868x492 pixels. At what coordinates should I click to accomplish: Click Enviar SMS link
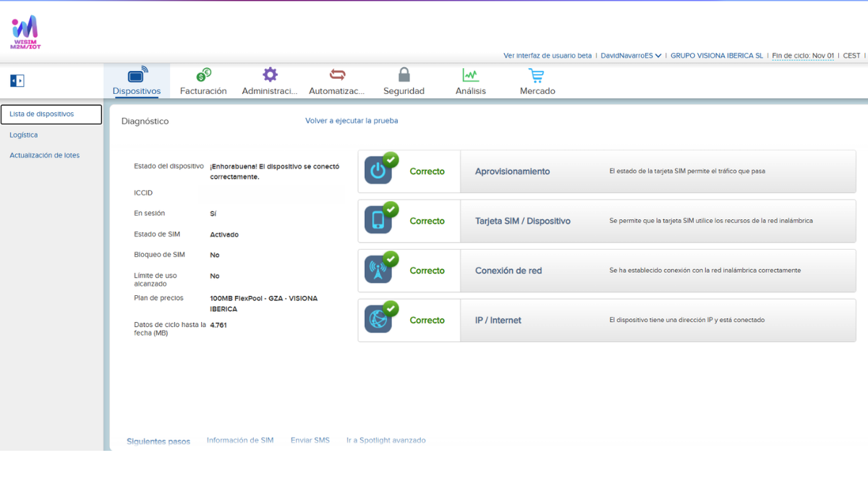pos(310,440)
